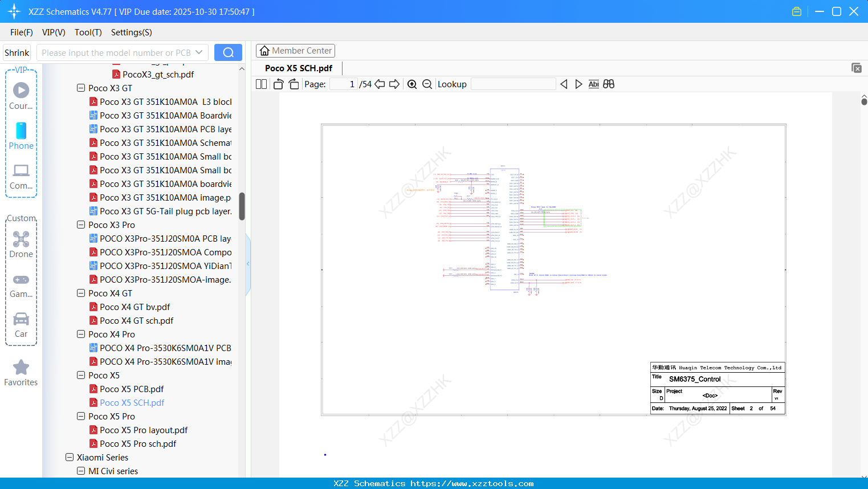Open the File menu
The height and width of the screenshot is (489, 868).
click(x=22, y=32)
